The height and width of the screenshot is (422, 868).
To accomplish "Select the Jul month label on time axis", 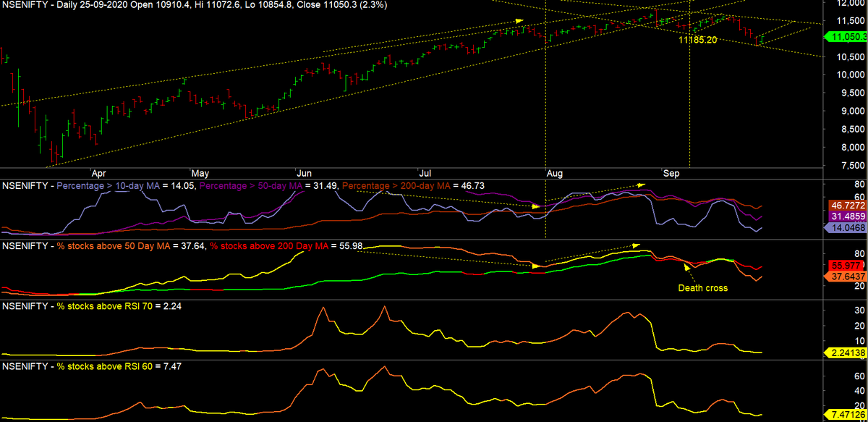I will coord(426,174).
